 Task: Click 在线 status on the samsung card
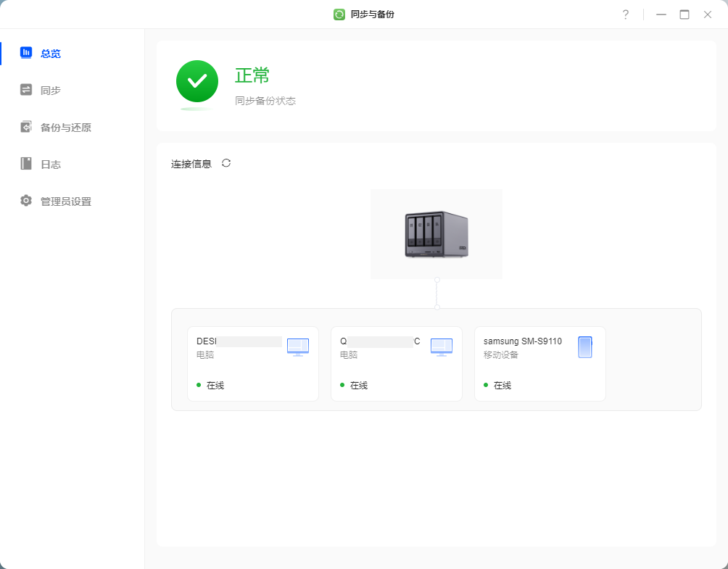502,385
